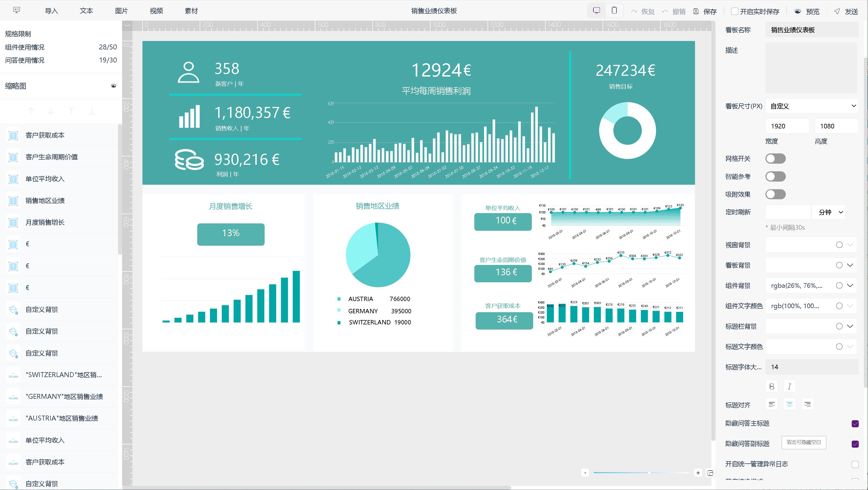Click the fit-to-screen icon beside zoom

coord(710,473)
